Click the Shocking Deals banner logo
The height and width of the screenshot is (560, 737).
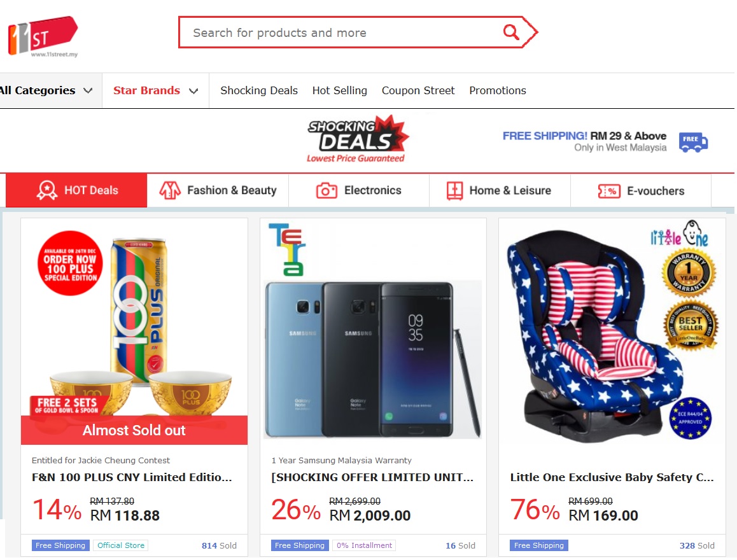point(356,139)
